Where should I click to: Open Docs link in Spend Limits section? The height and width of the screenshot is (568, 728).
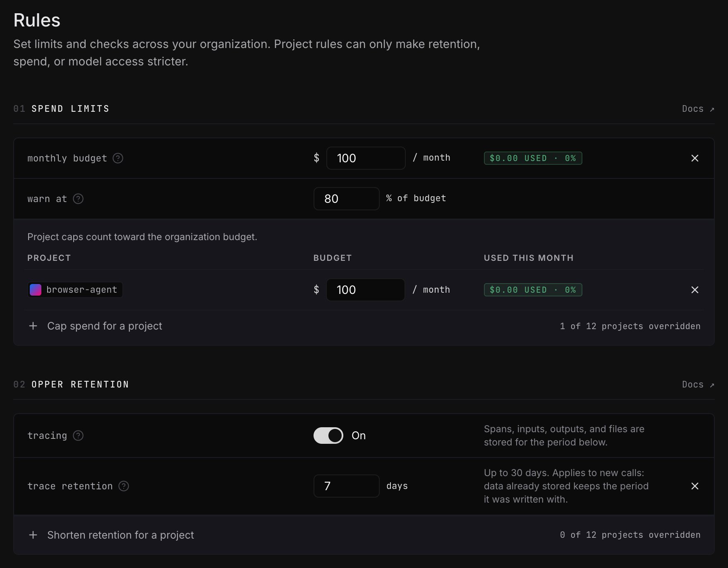click(698, 109)
